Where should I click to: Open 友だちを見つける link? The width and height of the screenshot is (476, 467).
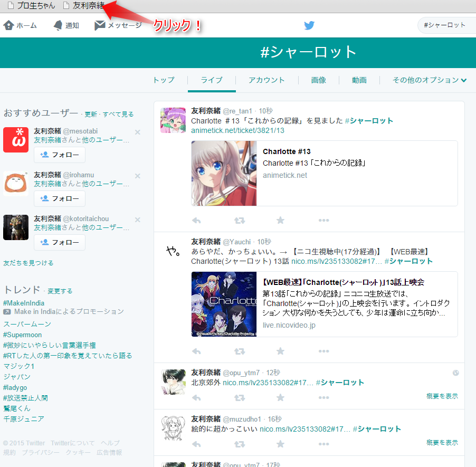tap(28, 263)
